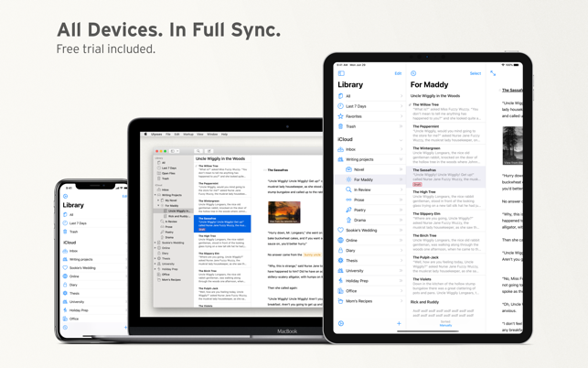Open The Willow Tree sheet on iPad
This screenshot has height=368, width=588.
coord(445,112)
